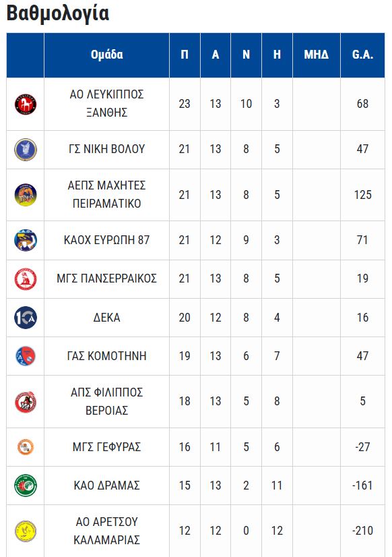Click the Βαθμολογία heading
392x557 pixels.
(x=58, y=13)
